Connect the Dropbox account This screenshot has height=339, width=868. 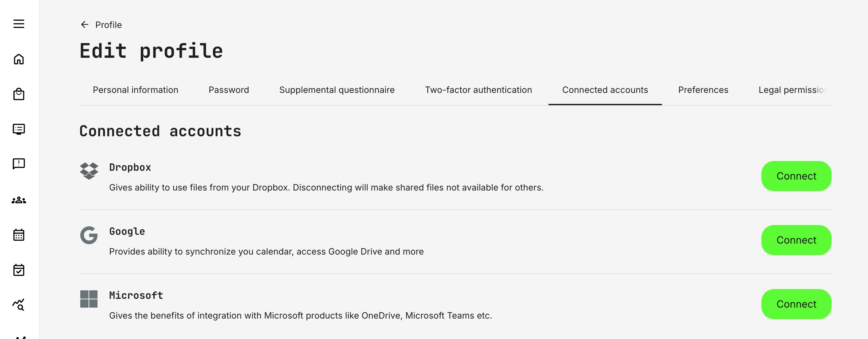796,176
